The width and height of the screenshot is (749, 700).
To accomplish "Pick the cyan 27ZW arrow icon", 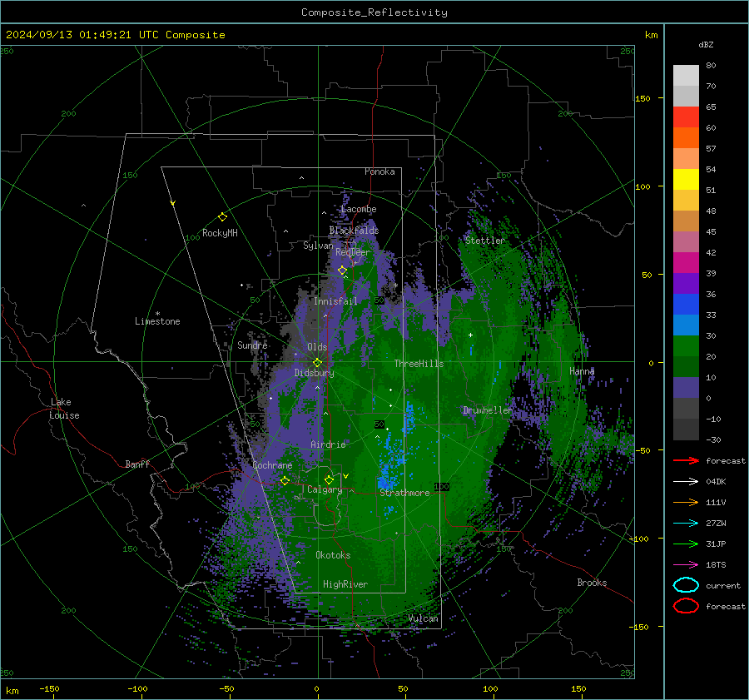I will click(686, 523).
